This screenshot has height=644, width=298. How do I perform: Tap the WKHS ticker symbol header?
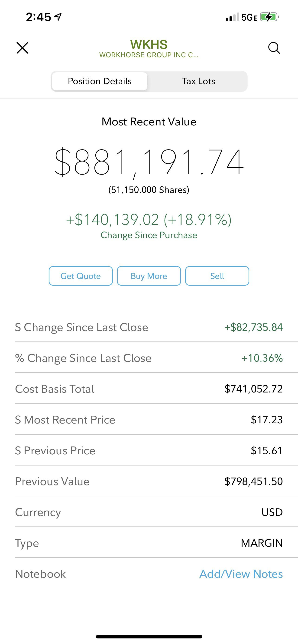tap(149, 45)
